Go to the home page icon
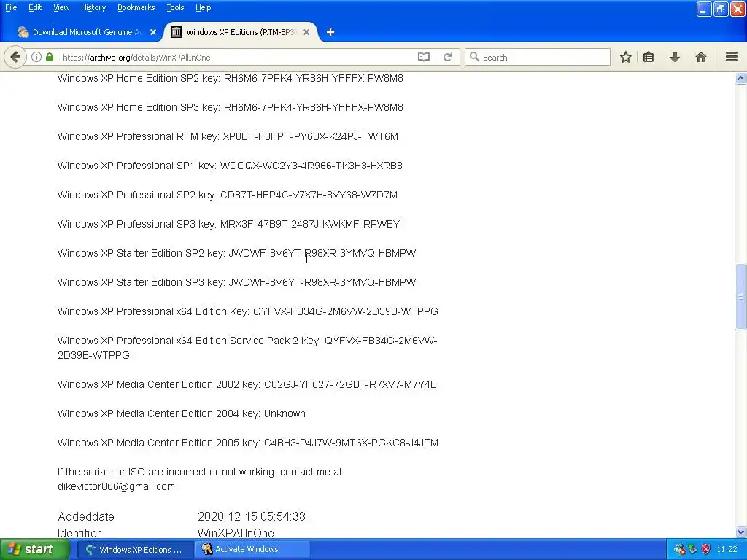Screen dimensions: 747x560 pos(701,57)
